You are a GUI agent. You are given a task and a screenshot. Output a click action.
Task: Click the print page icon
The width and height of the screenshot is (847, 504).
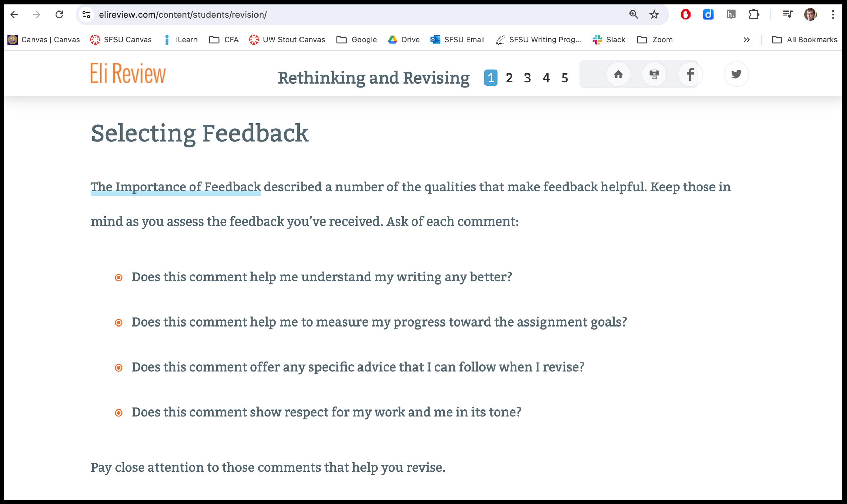[654, 75]
